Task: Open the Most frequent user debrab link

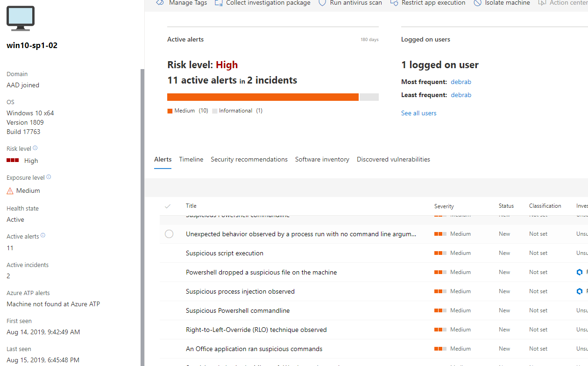Action: 460,82
